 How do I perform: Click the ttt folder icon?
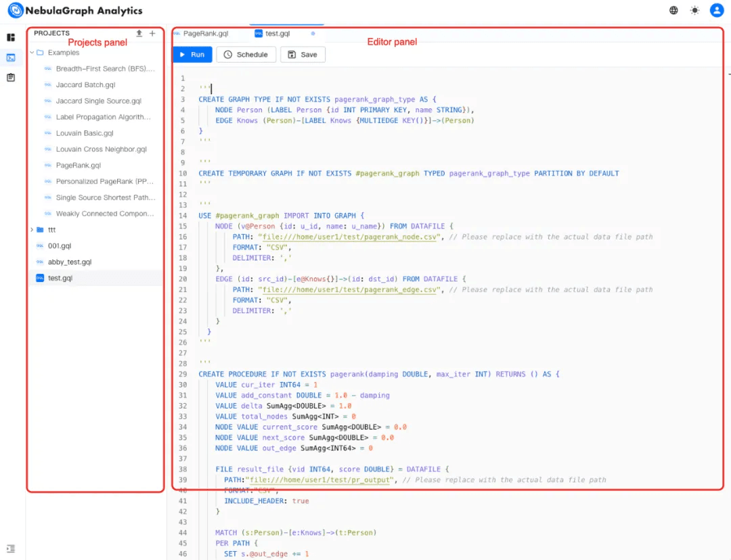40,230
